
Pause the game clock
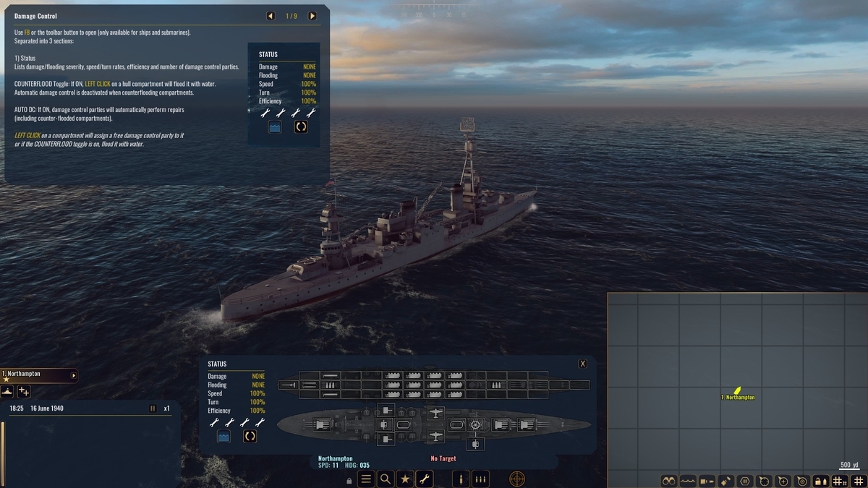click(152, 408)
